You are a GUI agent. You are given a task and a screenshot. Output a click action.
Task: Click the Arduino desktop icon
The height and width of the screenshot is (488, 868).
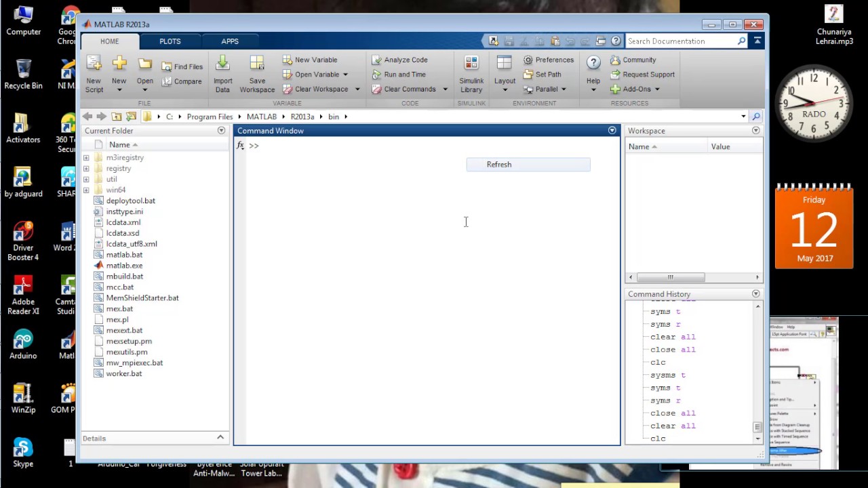(x=24, y=344)
